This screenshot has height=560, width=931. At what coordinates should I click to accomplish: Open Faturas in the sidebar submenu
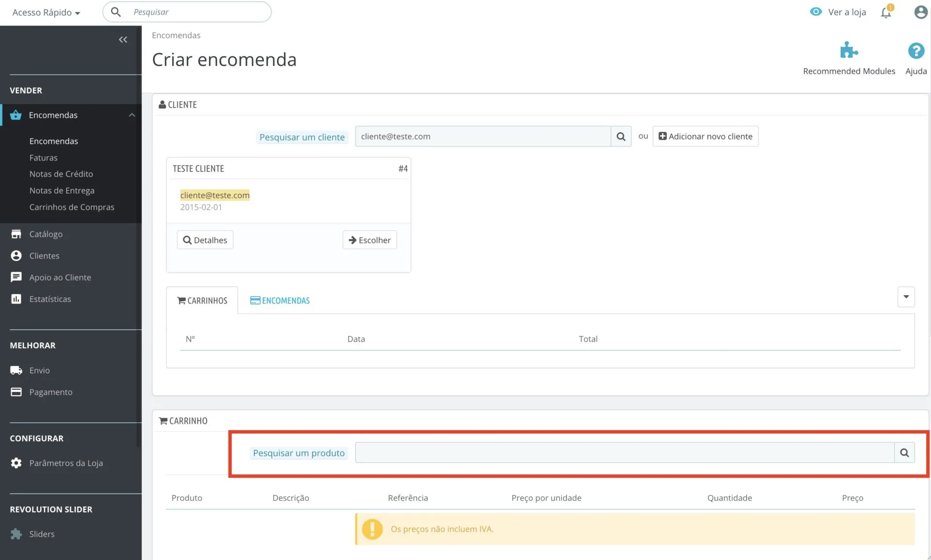(x=43, y=158)
